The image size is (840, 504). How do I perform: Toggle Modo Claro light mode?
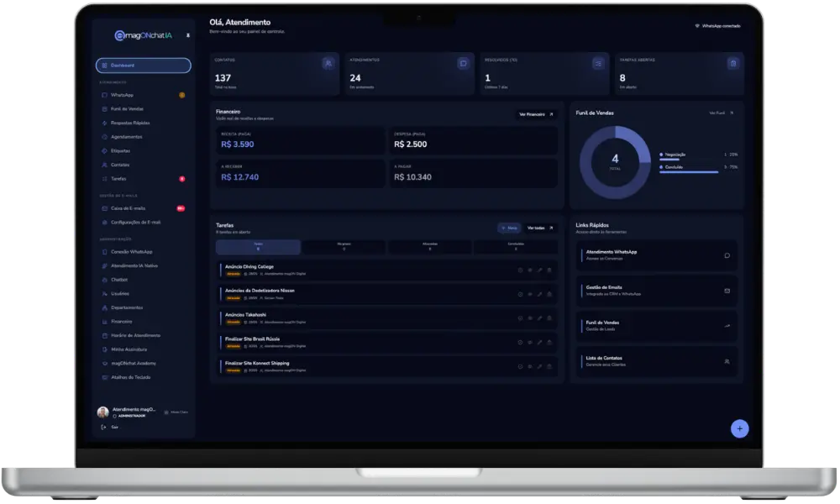click(x=176, y=412)
